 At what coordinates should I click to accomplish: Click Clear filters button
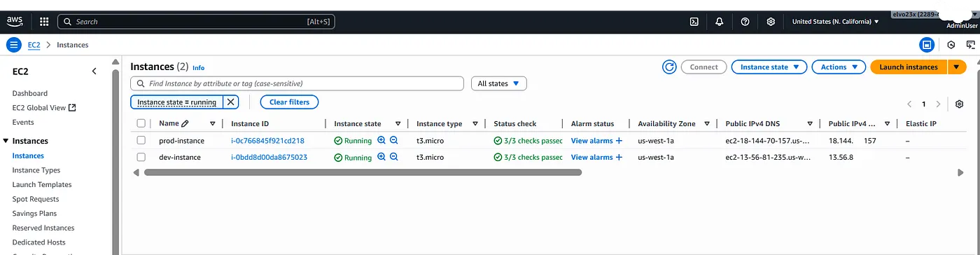tap(289, 102)
